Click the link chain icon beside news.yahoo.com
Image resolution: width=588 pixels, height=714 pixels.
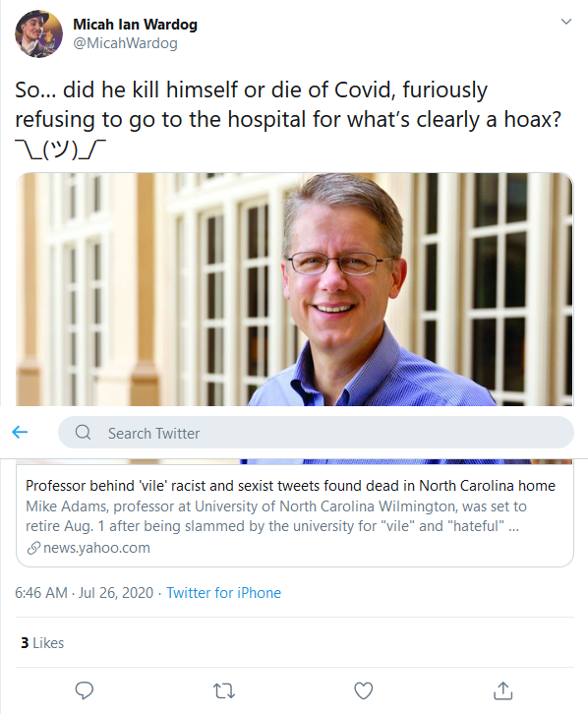[33, 548]
